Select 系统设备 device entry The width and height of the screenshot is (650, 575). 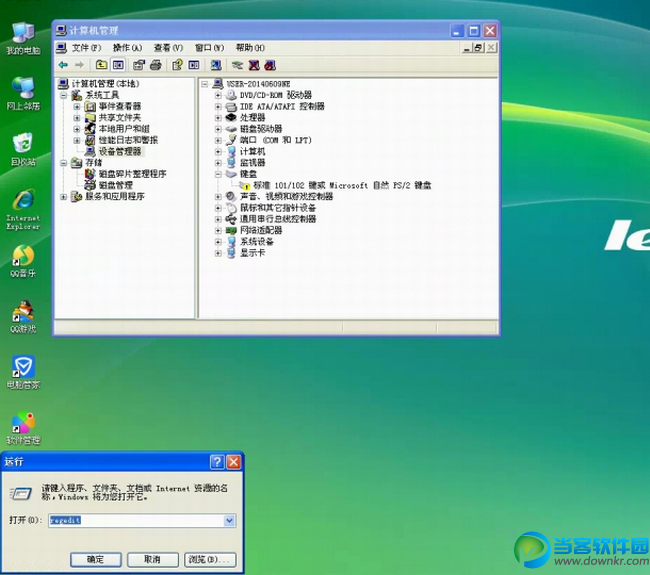coord(257,242)
